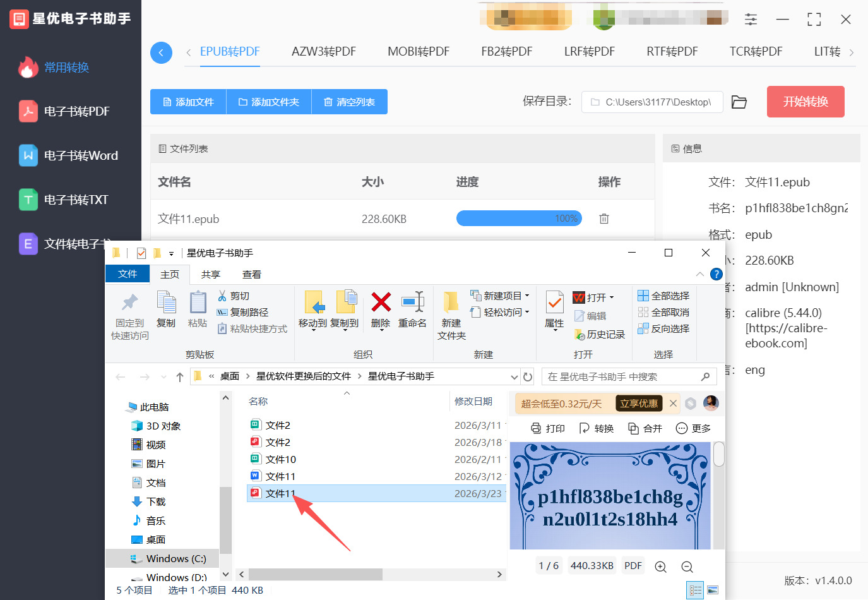Viewport: 868px width, 600px height.
Task: Toggle the checkmark icon in Explorer quick access toolbar
Action: point(141,253)
